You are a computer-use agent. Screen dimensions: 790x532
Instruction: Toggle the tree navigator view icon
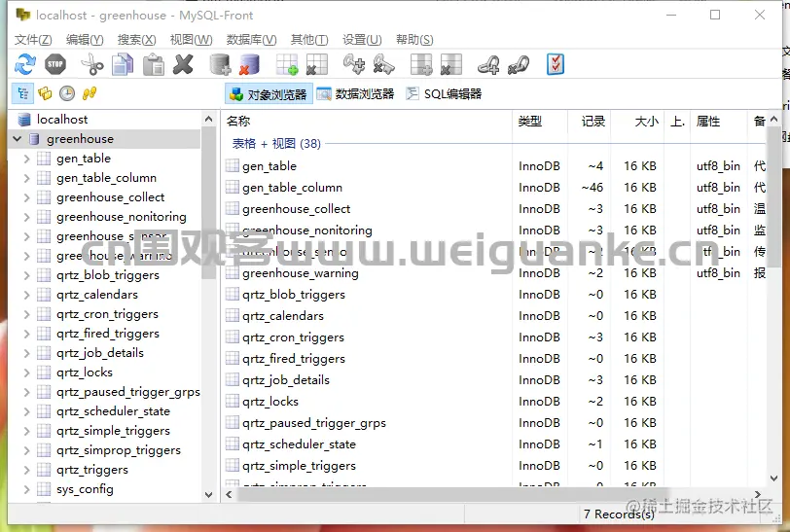click(x=22, y=93)
